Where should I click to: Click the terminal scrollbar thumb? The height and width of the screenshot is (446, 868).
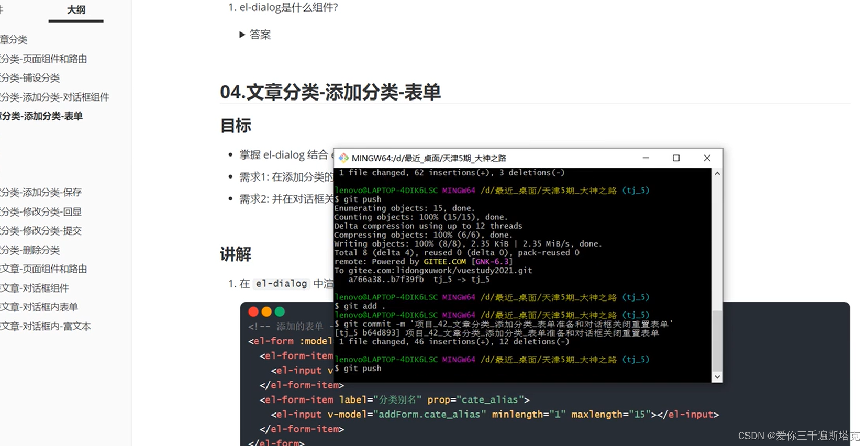pos(717,341)
